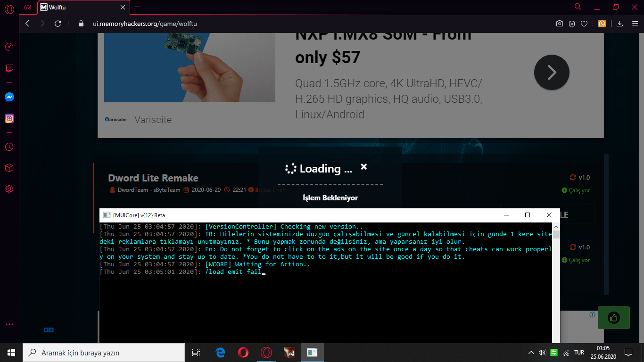Click the first v1.0 version refresh icon

[x=573, y=178]
